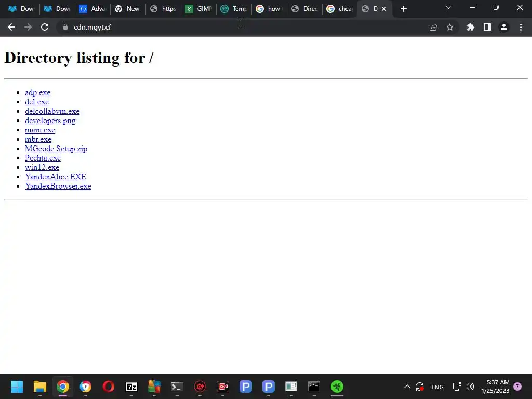Switch to the New tab

[128, 9]
